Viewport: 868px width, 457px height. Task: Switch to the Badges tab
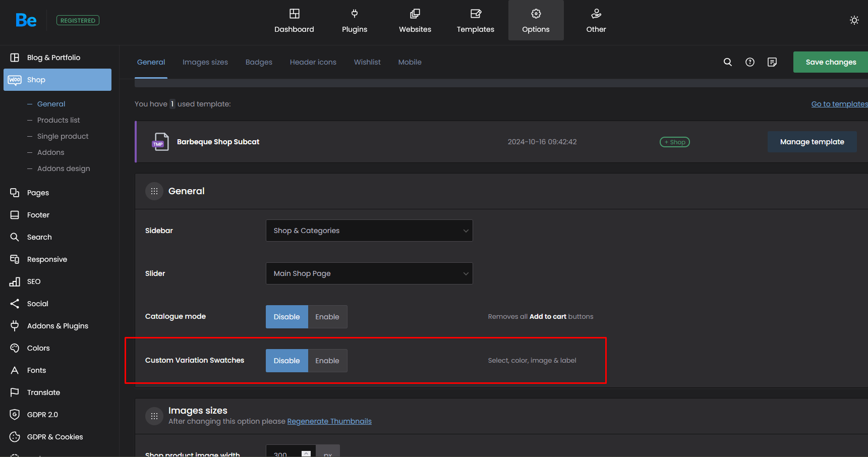click(259, 62)
